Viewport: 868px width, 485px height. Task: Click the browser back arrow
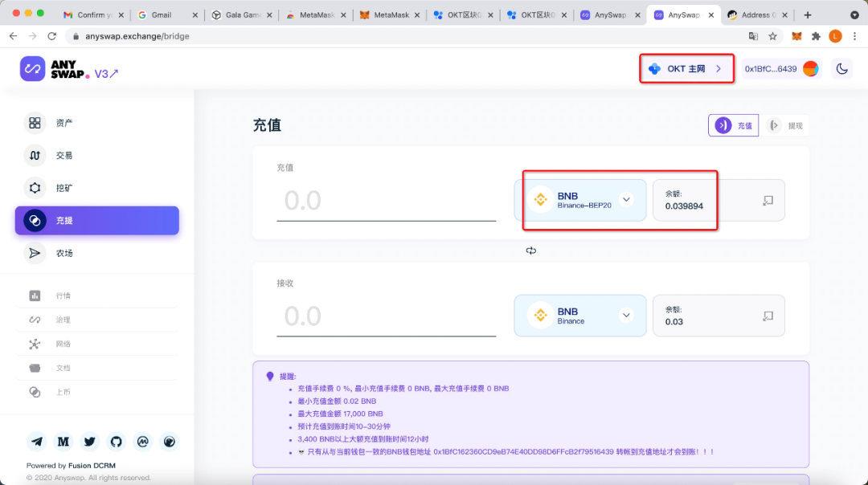(x=14, y=36)
